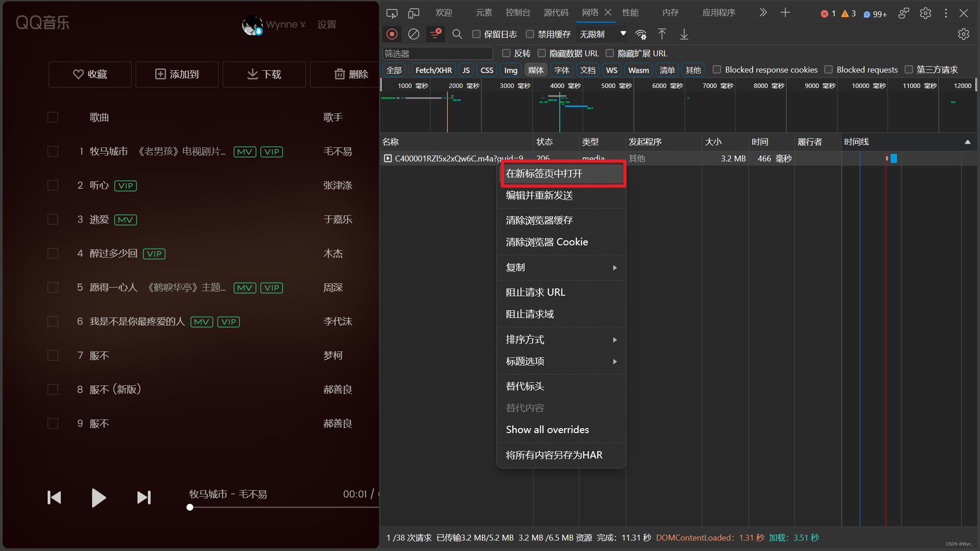This screenshot has width=980, height=551.
Task: Enable the 保留日志 checkbox
Action: click(476, 34)
